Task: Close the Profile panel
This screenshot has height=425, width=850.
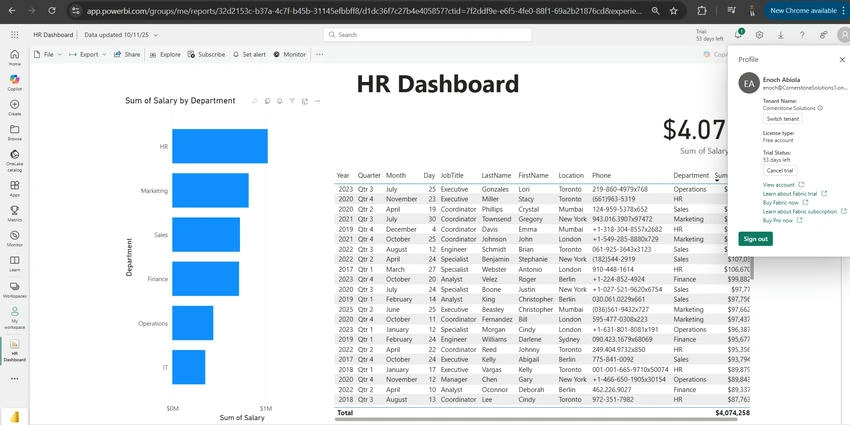Action: click(x=842, y=60)
